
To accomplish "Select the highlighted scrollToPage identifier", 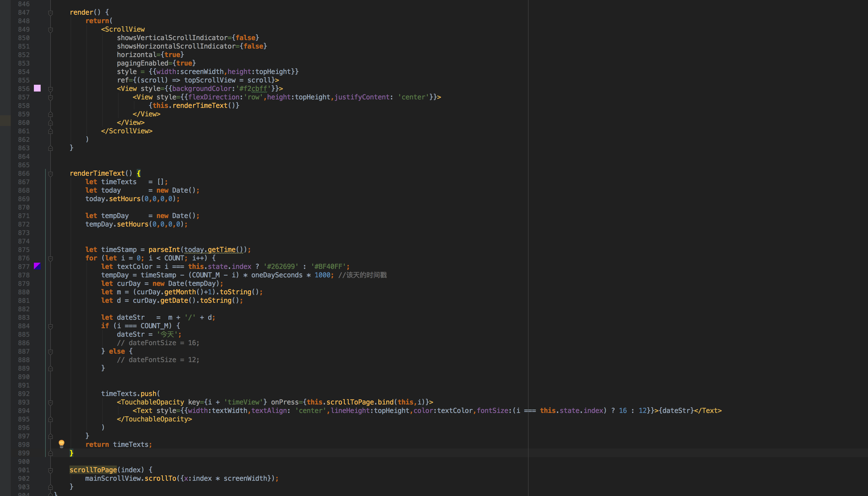I will [93, 470].
